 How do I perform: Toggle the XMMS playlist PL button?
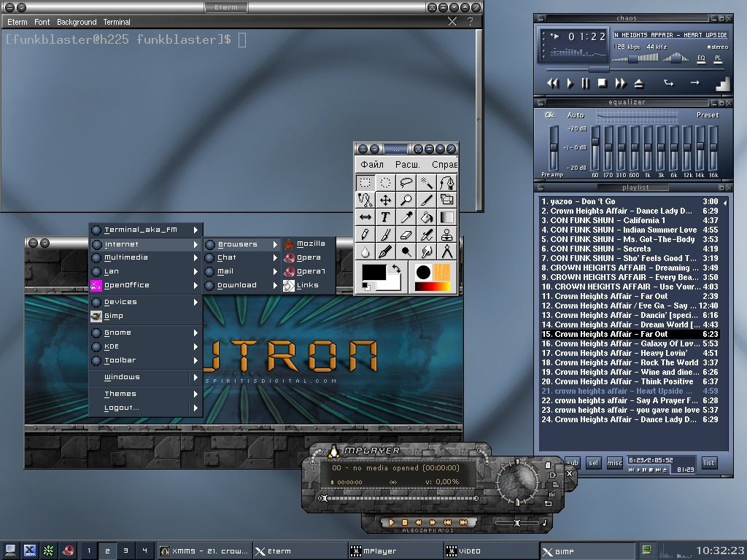coord(718,58)
